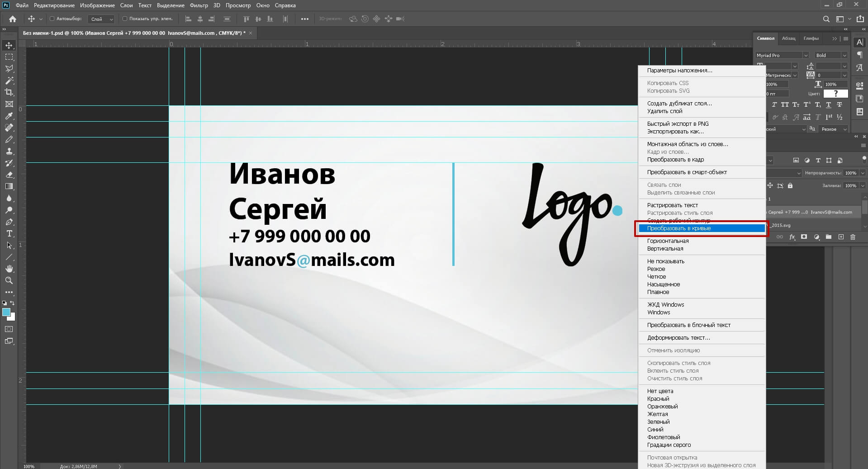Select the Move tool in the toolbox
The height and width of the screenshot is (469, 868).
pyautogui.click(x=9, y=45)
